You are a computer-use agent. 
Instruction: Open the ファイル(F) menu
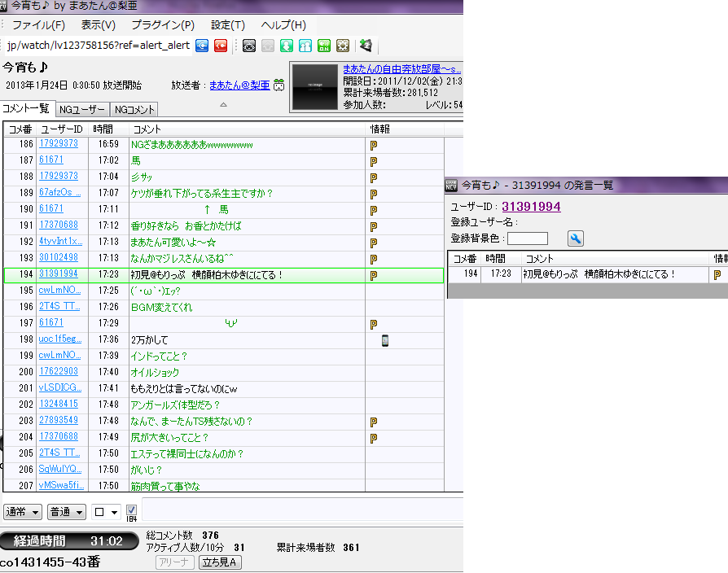click(38, 25)
